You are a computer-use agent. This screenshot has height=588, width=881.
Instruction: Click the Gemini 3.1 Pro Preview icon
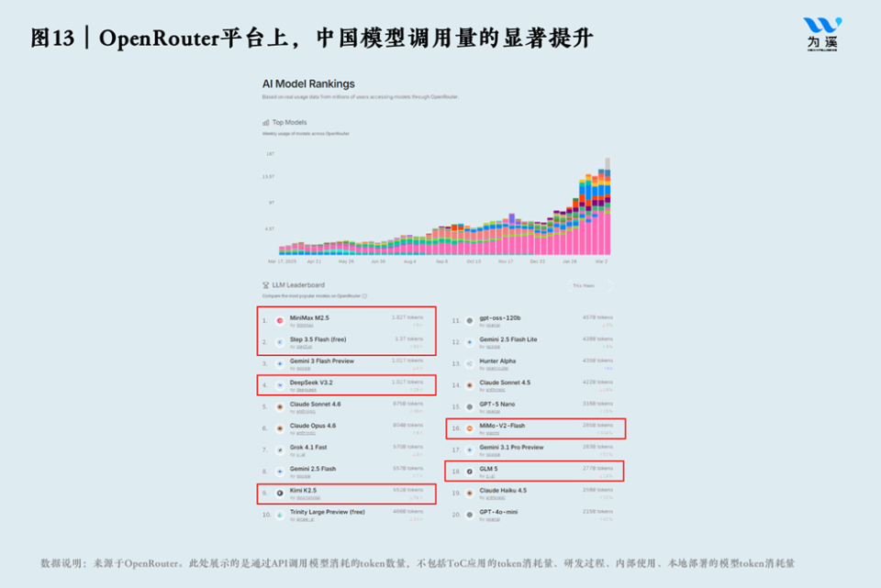(x=470, y=449)
